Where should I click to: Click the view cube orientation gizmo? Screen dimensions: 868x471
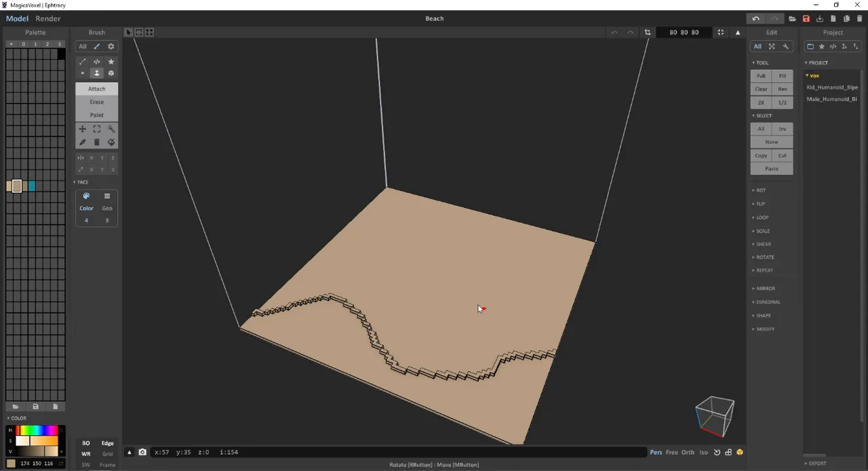click(x=715, y=417)
